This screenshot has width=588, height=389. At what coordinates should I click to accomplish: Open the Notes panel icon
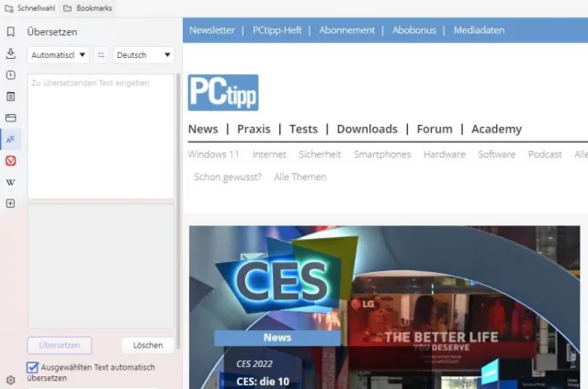tap(10, 97)
